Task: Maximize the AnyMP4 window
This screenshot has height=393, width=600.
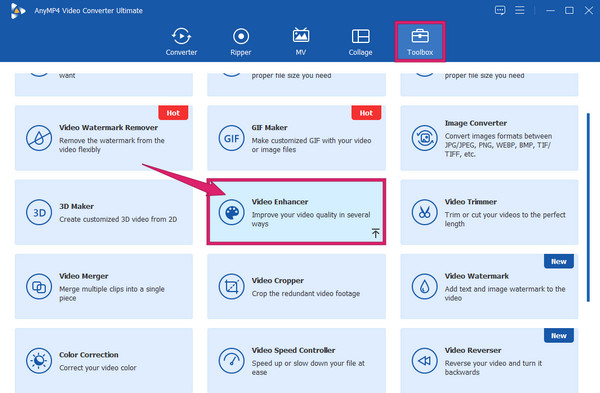Action: pos(569,10)
